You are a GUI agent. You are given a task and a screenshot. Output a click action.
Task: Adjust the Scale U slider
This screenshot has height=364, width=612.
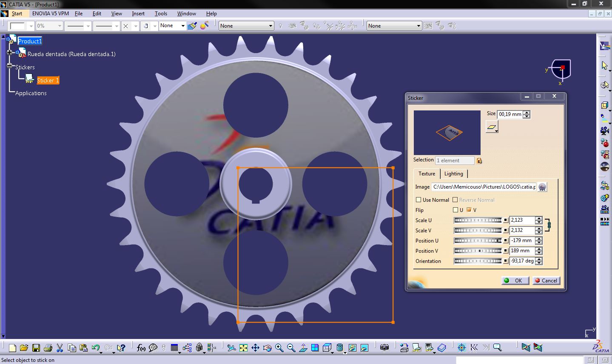point(478,220)
